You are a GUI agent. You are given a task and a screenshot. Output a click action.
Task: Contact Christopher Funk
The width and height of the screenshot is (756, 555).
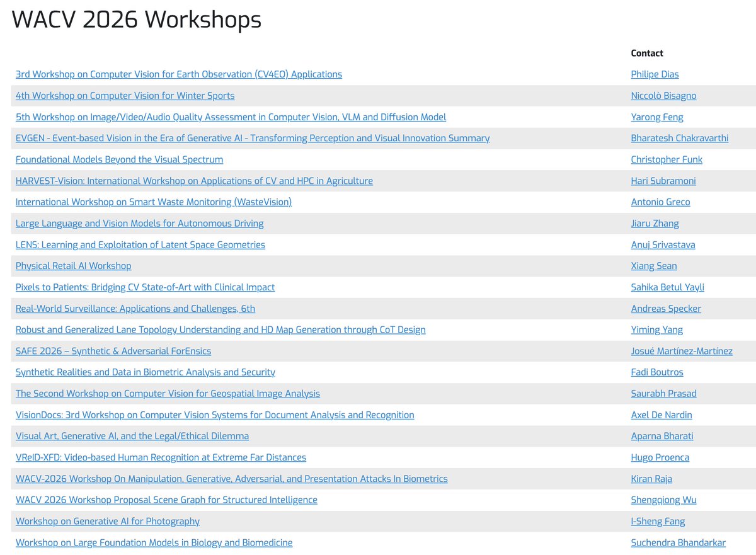click(667, 159)
